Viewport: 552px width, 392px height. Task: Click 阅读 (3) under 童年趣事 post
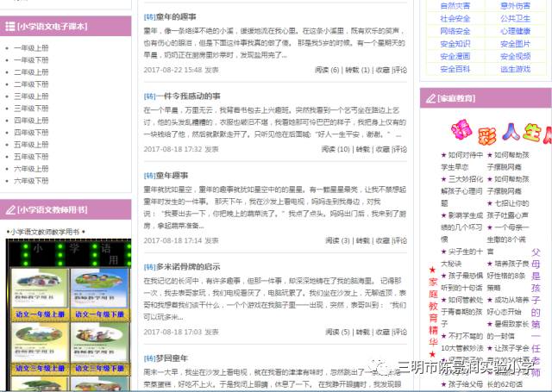pyautogui.click(x=337, y=240)
